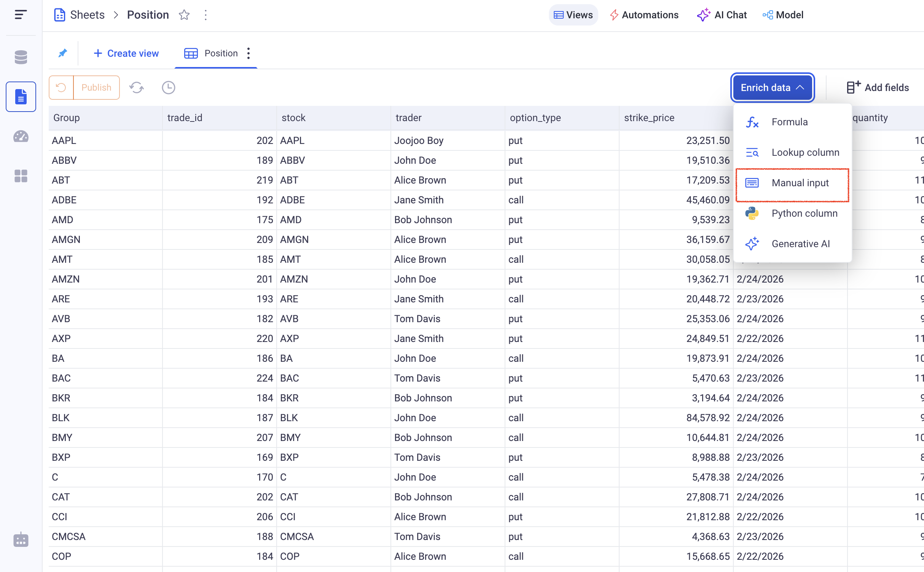Open the sheet title kebab menu
This screenshot has width=924, height=572.
[x=206, y=15]
